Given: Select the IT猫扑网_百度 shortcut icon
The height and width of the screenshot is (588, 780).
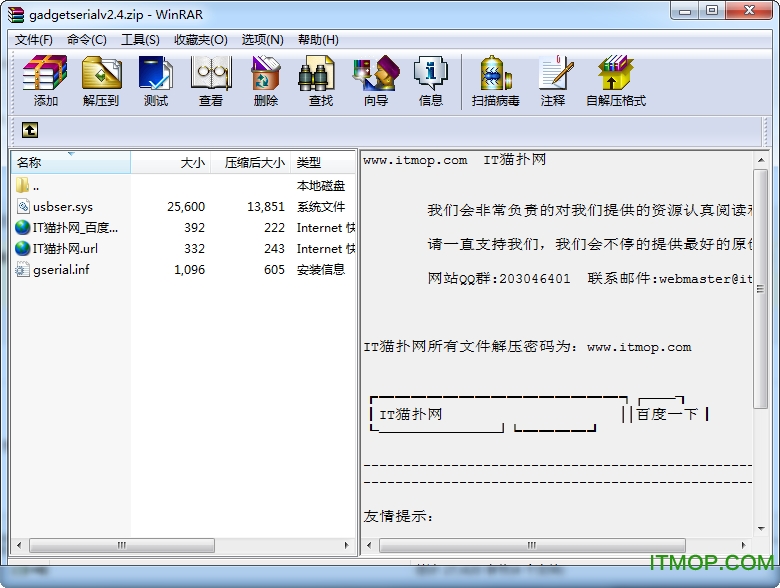Looking at the screenshot, I should 23,227.
